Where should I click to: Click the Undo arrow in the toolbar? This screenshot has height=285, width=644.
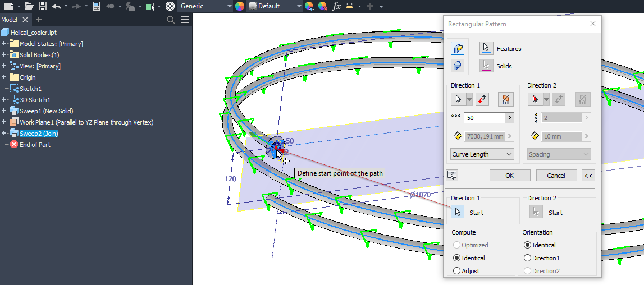56,6
